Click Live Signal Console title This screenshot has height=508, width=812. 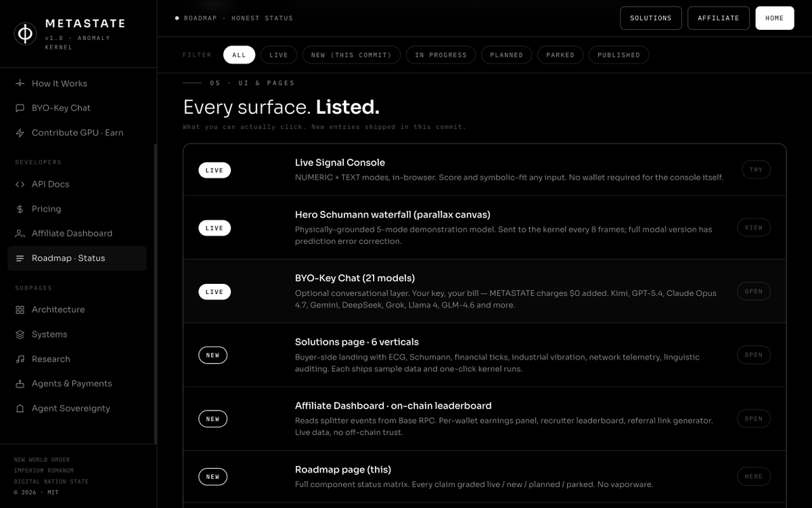click(340, 163)
